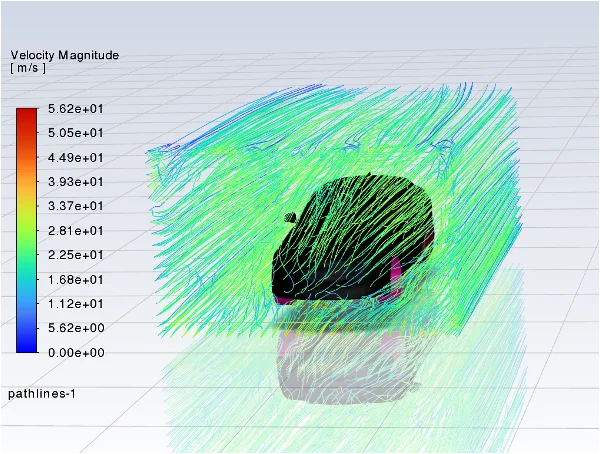Click the 4.49e+01 legend value

pos(76,157)
